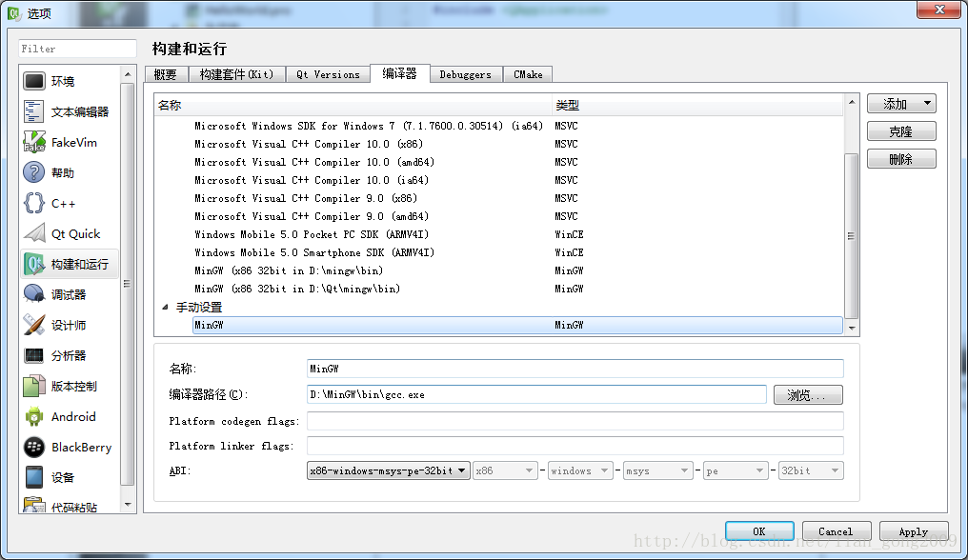Open the 调试器 bug icon
The width and height of the screenshot is (968, 560).
34,294
